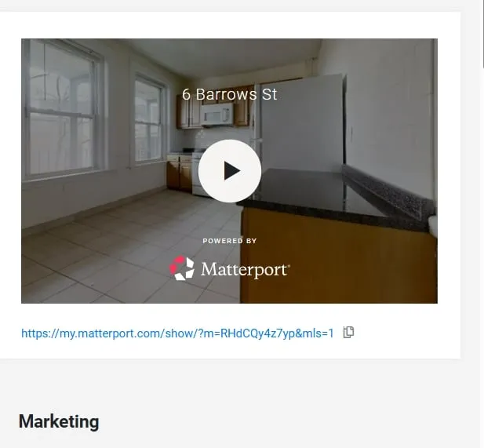Open the my.matterport.com show link
The width and height of the screenshot is (484, 448).
coord(177,333)
